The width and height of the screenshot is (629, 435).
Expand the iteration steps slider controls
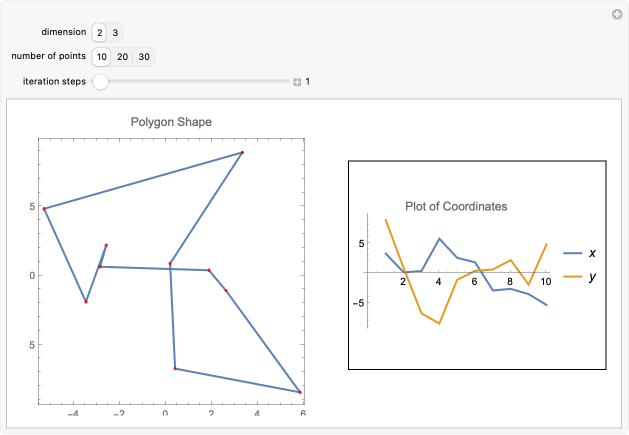tap(297, 82)
